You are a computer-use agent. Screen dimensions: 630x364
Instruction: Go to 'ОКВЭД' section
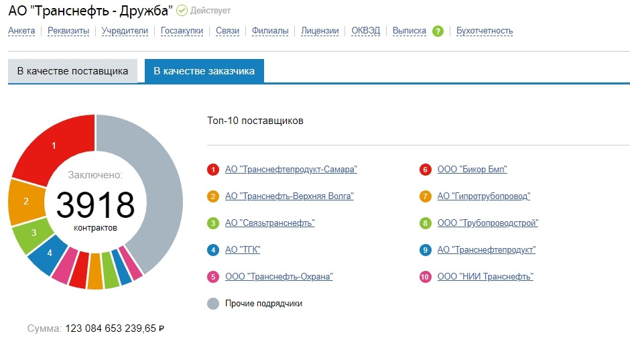366,31
